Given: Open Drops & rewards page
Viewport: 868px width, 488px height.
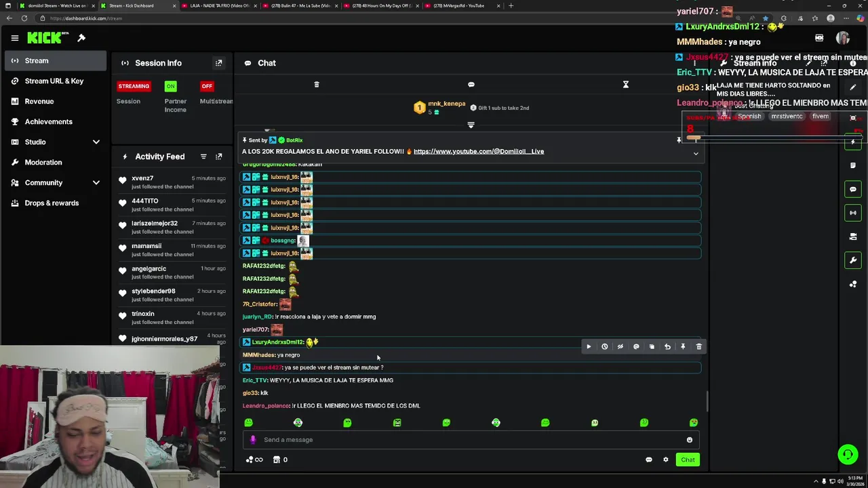Looking at the screenshot, I should pyautogui.click(x=56, y=203).
